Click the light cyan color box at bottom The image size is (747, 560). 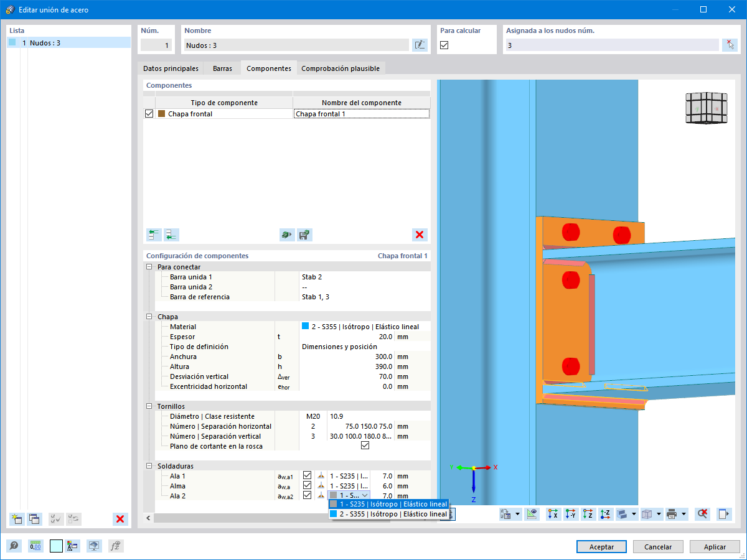point(56,546)
